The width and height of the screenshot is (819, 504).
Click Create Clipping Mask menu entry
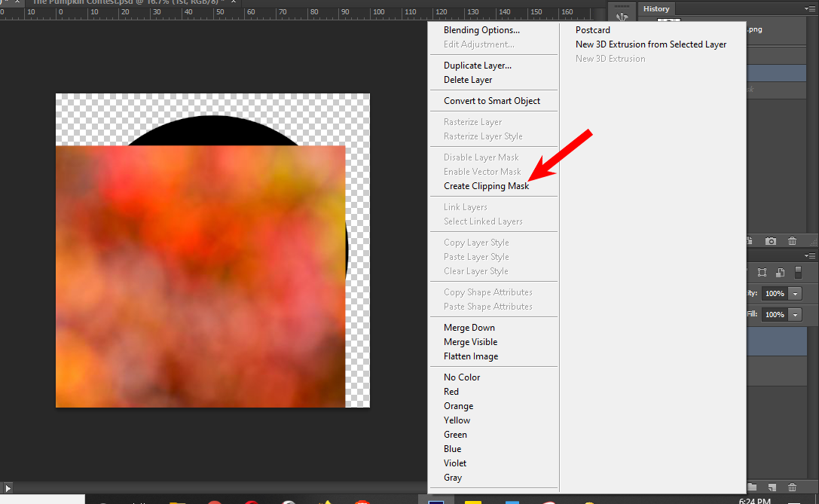(x=486, y=186)
